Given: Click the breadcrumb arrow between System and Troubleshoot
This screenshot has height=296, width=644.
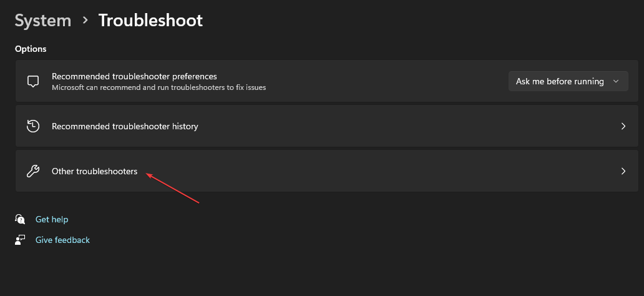Looking at the screenshot, I should pyautogui.click(x=85, y=20).
